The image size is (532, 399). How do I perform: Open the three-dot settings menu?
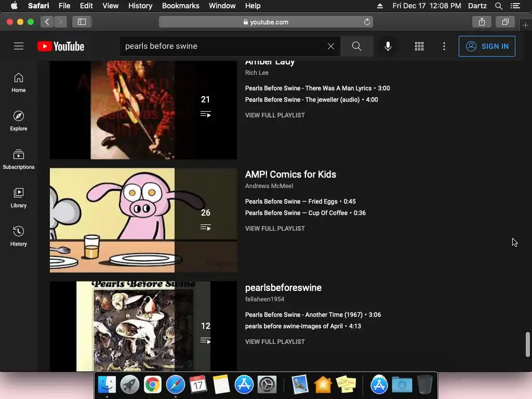click(x=444, y=46)
